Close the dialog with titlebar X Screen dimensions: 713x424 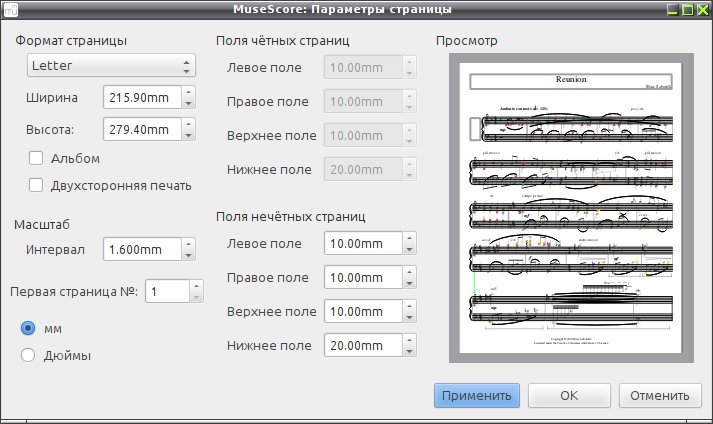click(x=703, y=10)
